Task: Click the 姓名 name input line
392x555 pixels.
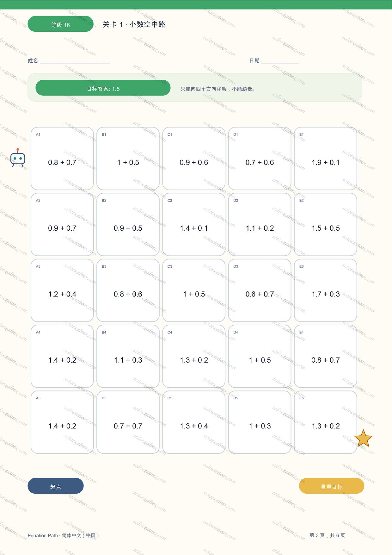Action: [x=75, y=61]
